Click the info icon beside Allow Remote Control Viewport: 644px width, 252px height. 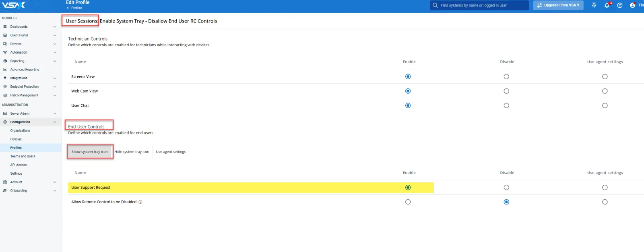pyautogui.click(x=140, y=202)
